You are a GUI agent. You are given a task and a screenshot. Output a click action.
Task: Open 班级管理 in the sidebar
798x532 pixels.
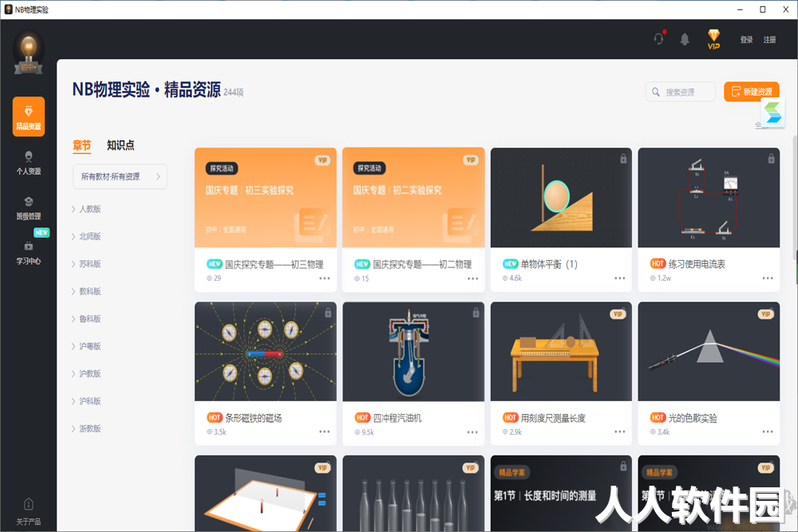[29, 208]
